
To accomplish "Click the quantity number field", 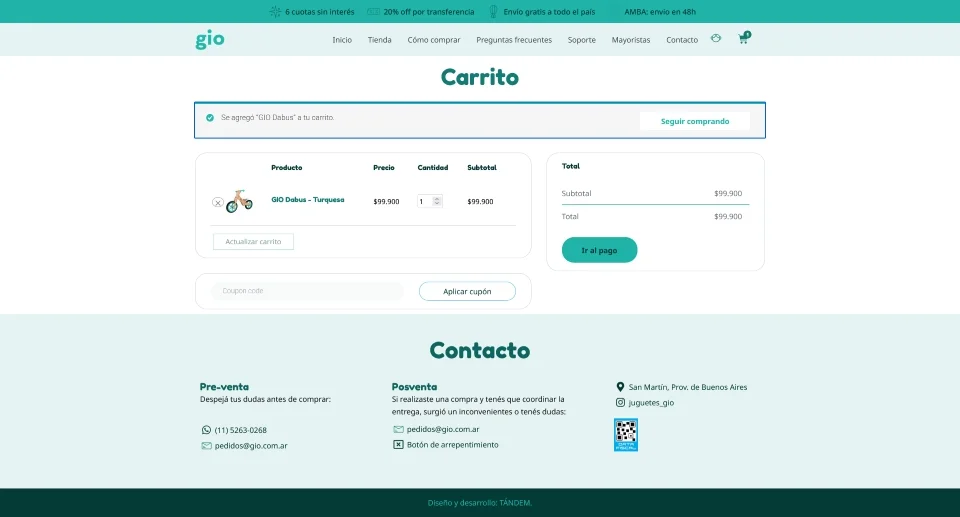I will pyautogui.click(x=424, y=201).
